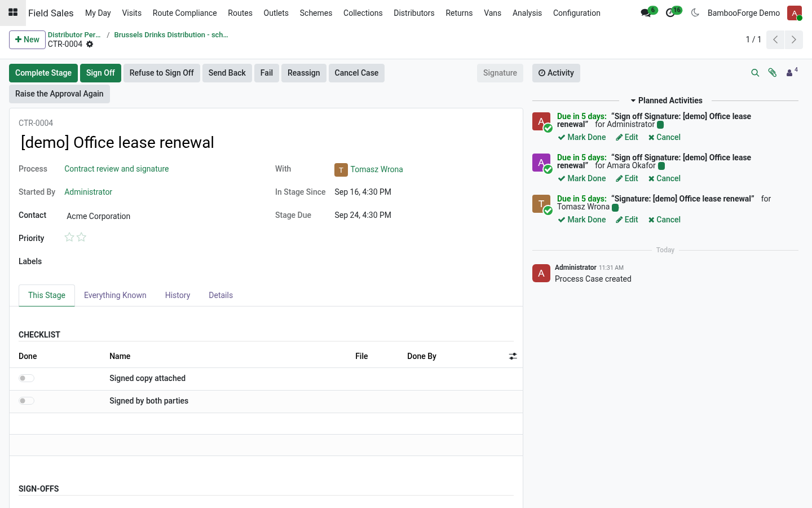
Task: Toggle dark mode moon icon
Action: click(x=695, y=12)
